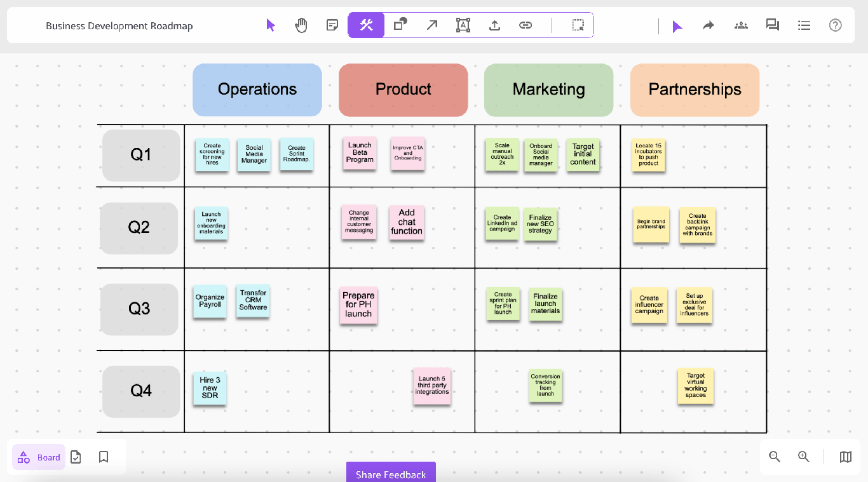The height and width of the screenshot is (482, 868).
Task: Open the shapes tool
Action: pos(399,25)
